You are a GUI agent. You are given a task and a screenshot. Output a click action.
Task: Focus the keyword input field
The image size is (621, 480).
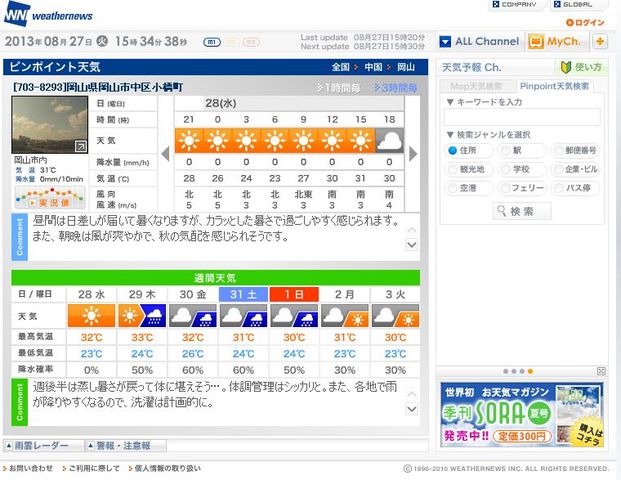coord(522,117)
